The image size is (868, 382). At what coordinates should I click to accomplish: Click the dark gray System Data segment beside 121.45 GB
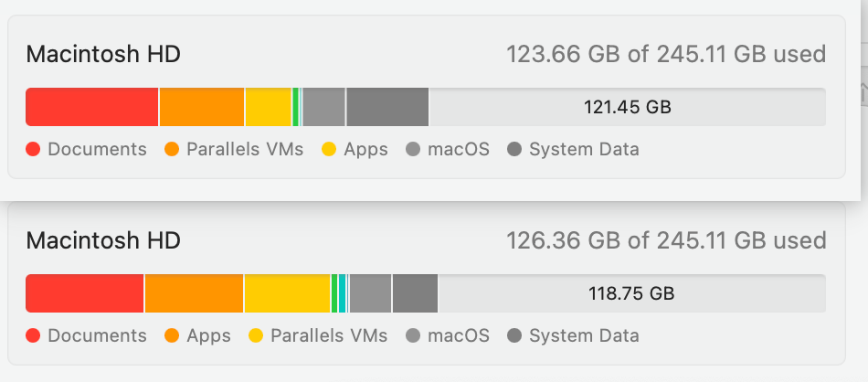pyautogui.click(x=387, y=107)
